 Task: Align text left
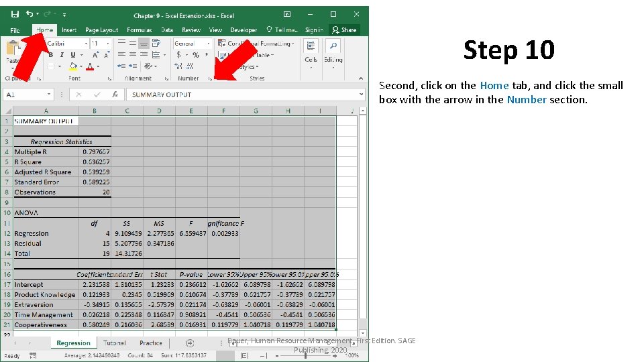[x=121, y=54]
